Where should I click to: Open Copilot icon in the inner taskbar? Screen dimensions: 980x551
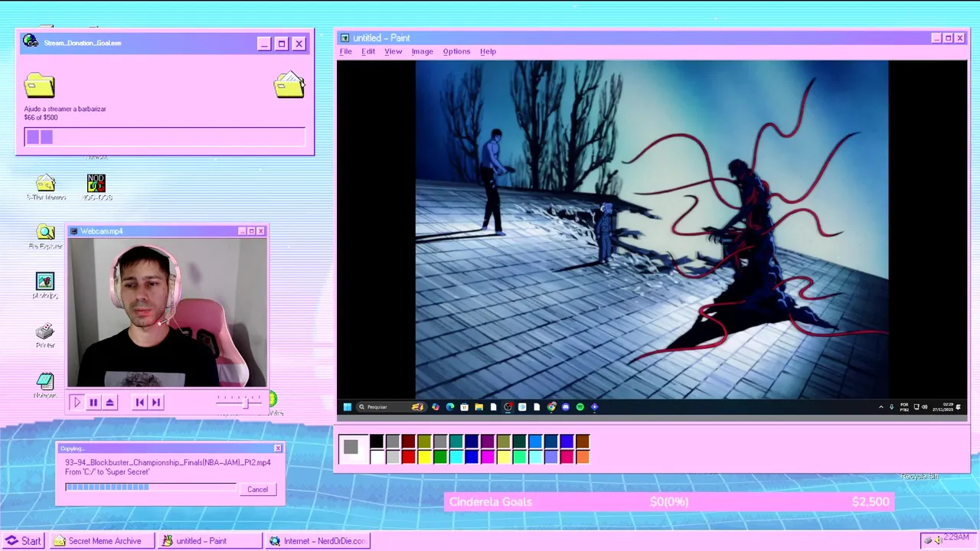pos(436,407)
